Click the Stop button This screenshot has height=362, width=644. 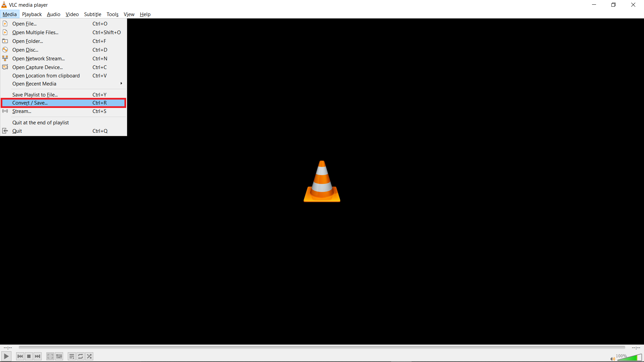29,356
